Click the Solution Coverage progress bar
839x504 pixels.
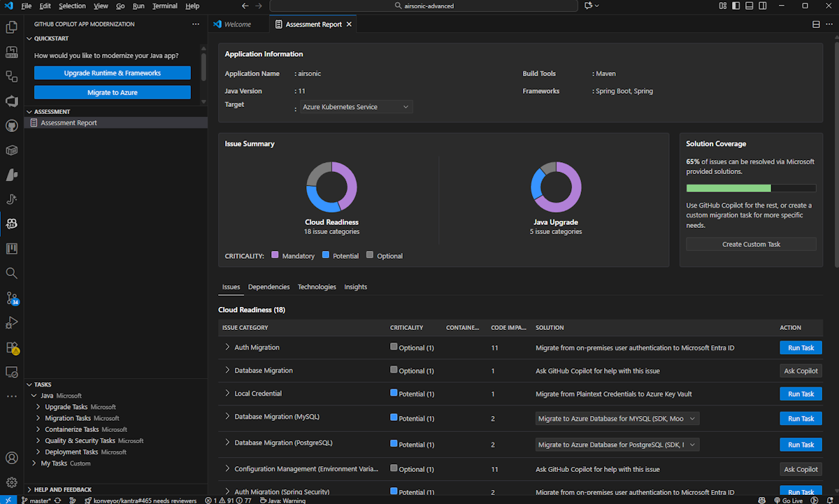(751, 188)
